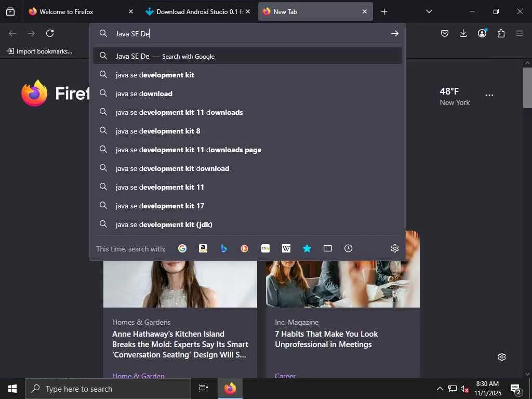The image size is (532, 399).
Task: Open the New York weather widget
Action: point(455,96)
